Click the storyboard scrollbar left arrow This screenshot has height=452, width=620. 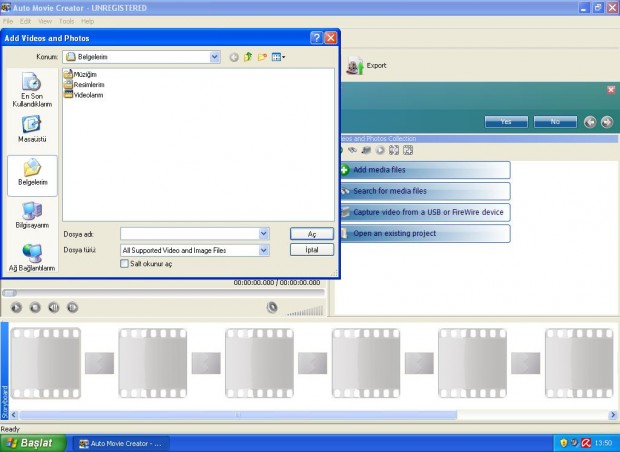point(13,415)
